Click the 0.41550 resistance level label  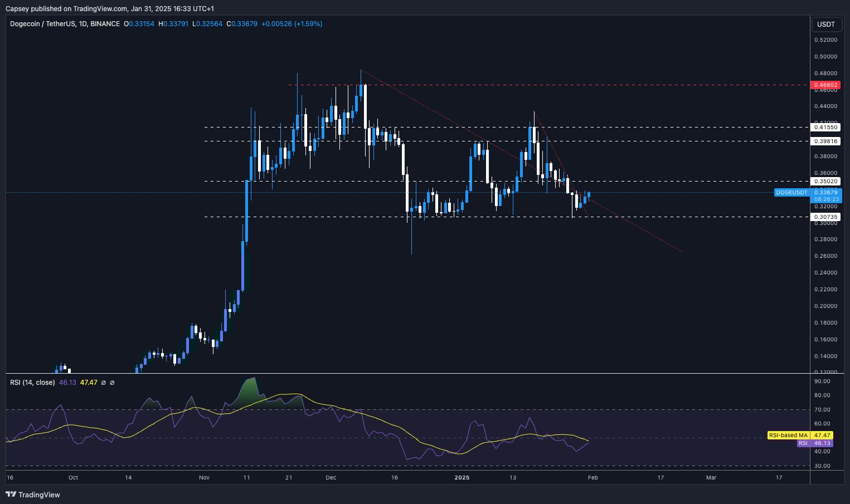[825, 127]
